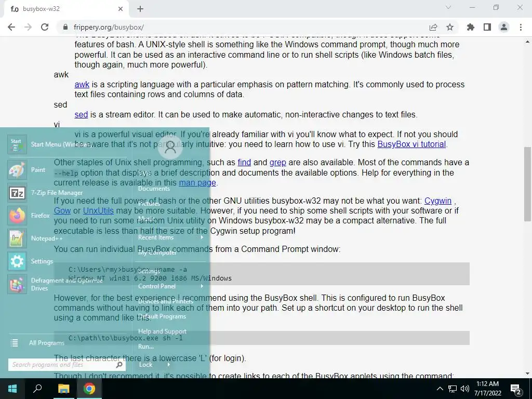Open network status tray icon
The width and height of the screenshot is (532, 399).
coord(453,389)
